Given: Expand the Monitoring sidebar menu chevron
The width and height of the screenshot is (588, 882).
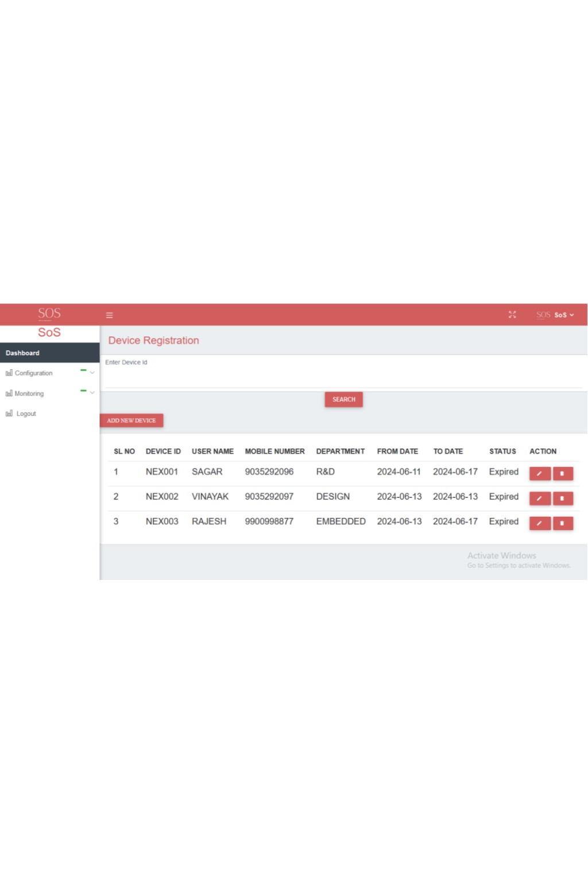Looking at the screenshot, I should point(92,393).
